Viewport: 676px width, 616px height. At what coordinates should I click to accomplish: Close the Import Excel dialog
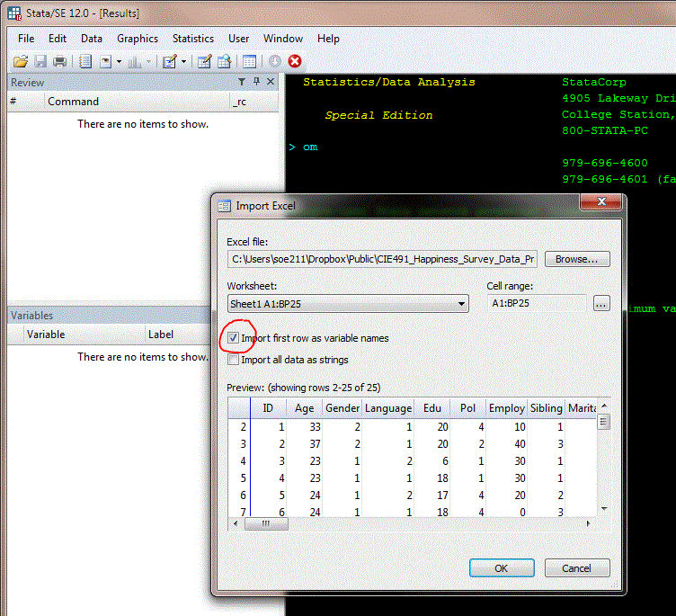(x=601, y=201)
